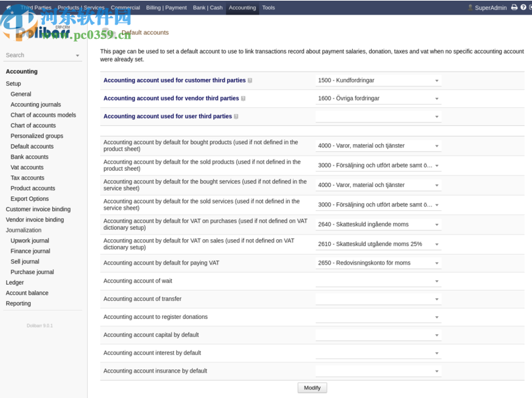This screenshot has height=398, width=532.
Task: Go to Vendor invoice binding link
Action: tap(35, 220)
